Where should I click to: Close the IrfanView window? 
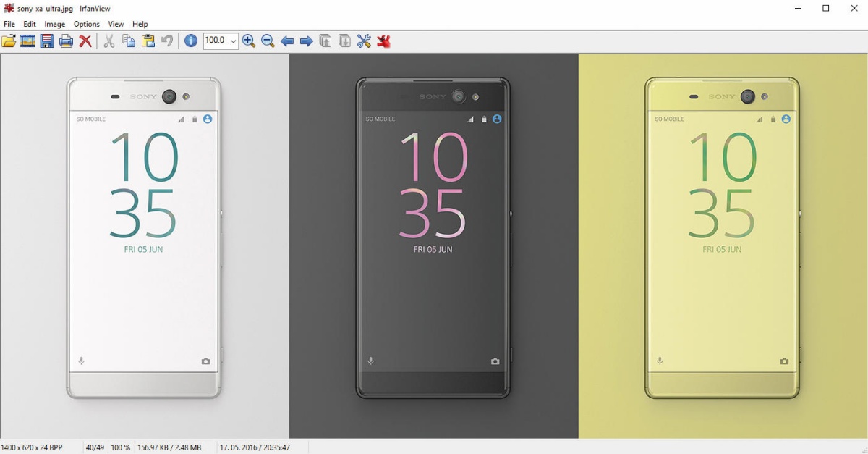[854, 9]
